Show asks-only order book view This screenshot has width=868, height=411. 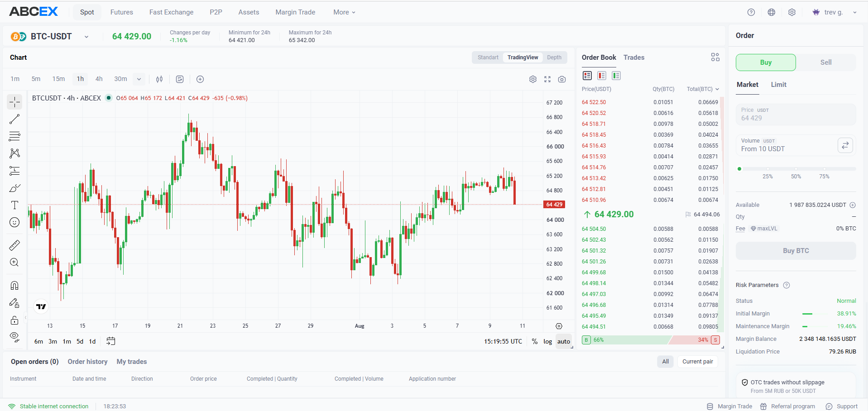click(x=602, y=76)
